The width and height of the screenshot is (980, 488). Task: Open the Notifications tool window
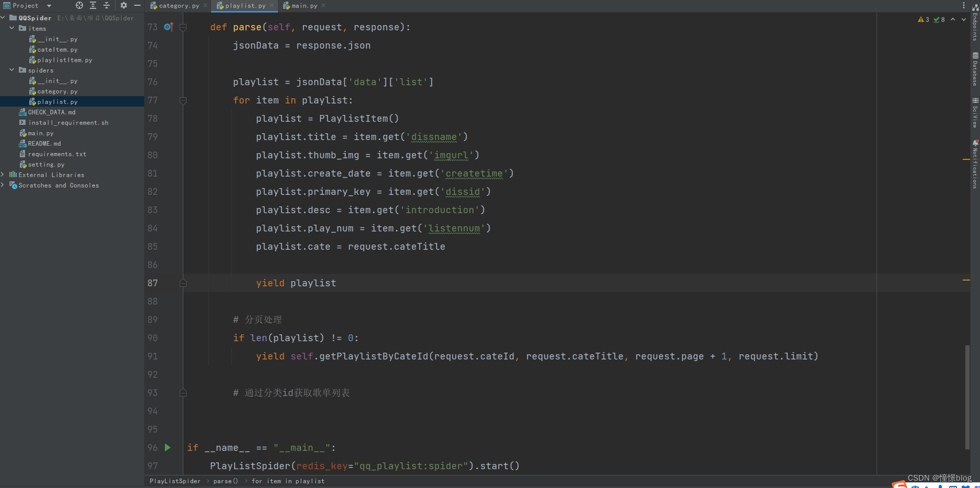[975, 164]
